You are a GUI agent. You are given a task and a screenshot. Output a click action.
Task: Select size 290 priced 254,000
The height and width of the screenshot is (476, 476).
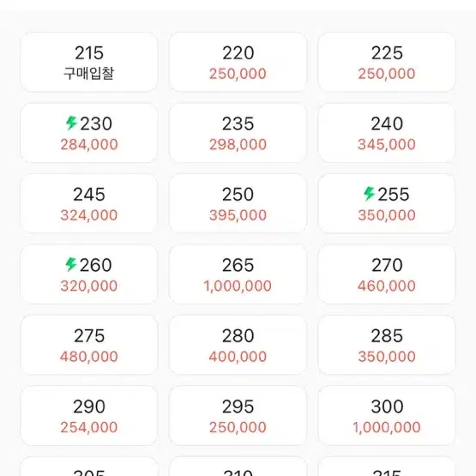click(89, 416)
